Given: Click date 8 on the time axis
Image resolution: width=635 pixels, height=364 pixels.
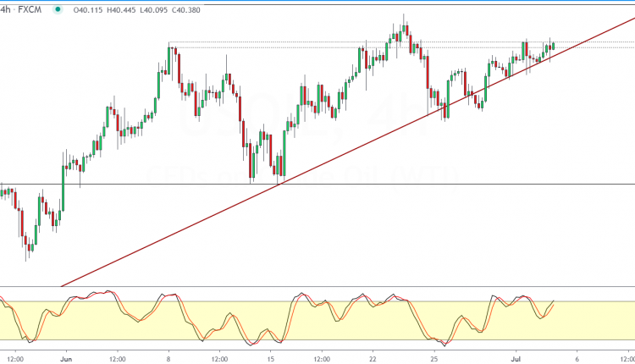Looking at the screenshot, I should (x=170, y=357).
